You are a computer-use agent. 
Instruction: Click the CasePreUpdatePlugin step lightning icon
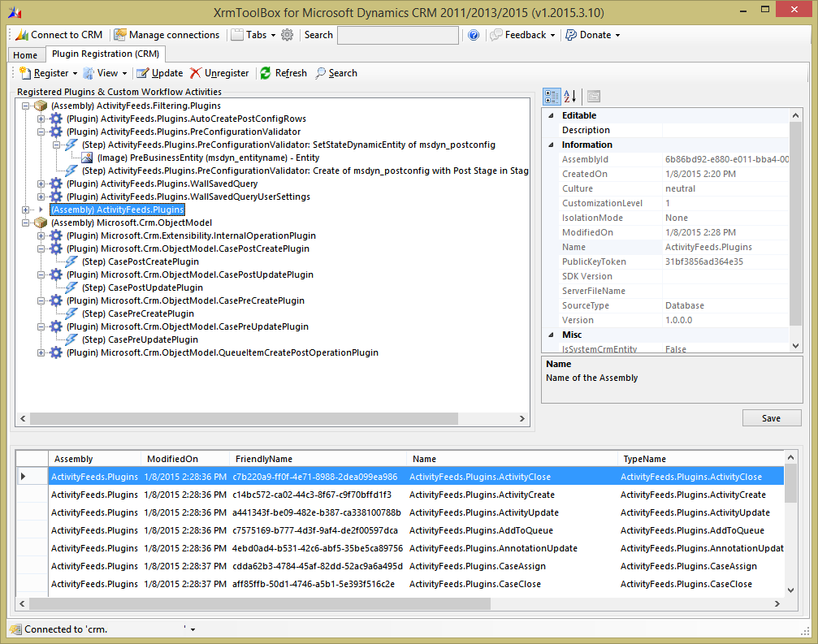pos(71,339)
